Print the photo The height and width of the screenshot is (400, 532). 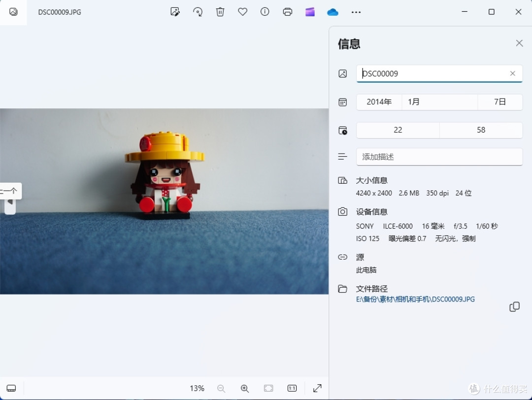[288, 12]
